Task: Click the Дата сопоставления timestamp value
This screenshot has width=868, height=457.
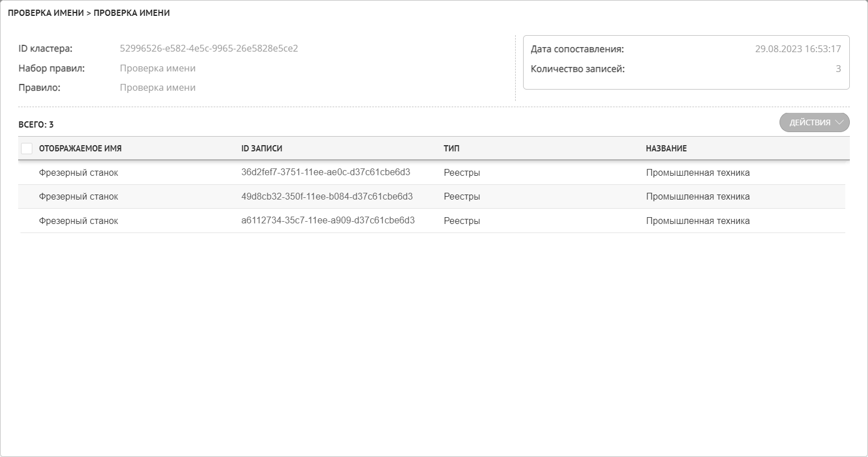Action: [x=798, y=49]
